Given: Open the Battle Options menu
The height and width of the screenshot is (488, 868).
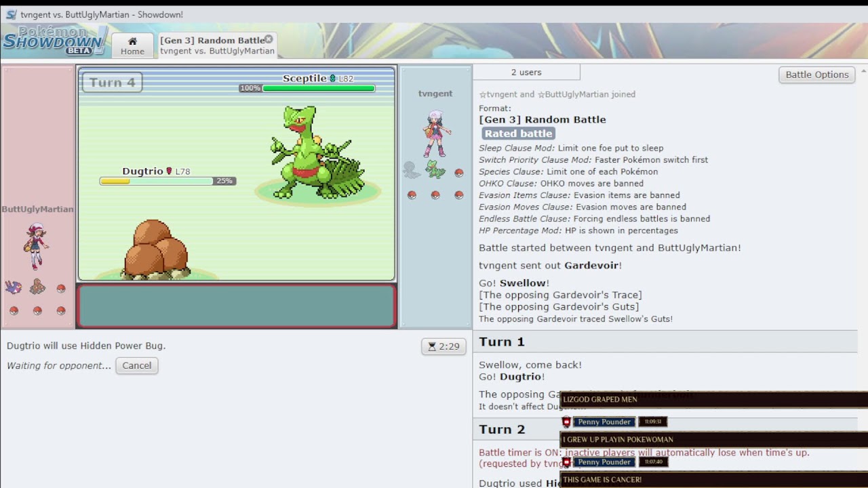Looking at the screenshot, I should click(x=816, y=75).
